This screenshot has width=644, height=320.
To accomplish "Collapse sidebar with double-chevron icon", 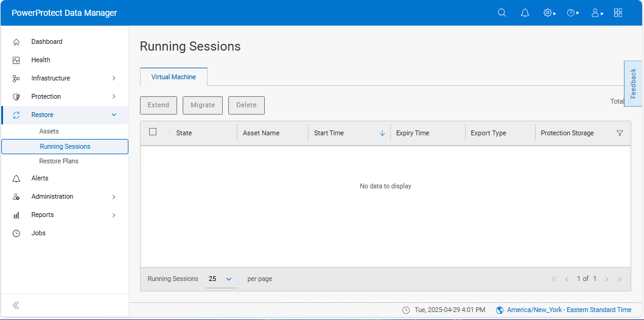I will (16, 305).
